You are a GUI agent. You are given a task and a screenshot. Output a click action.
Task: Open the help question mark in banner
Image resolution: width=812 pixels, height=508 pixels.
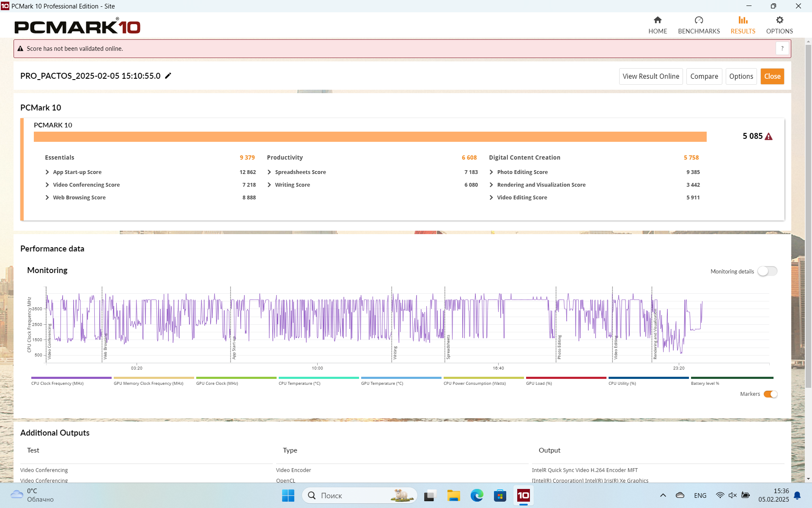click(x=782, y=48)
